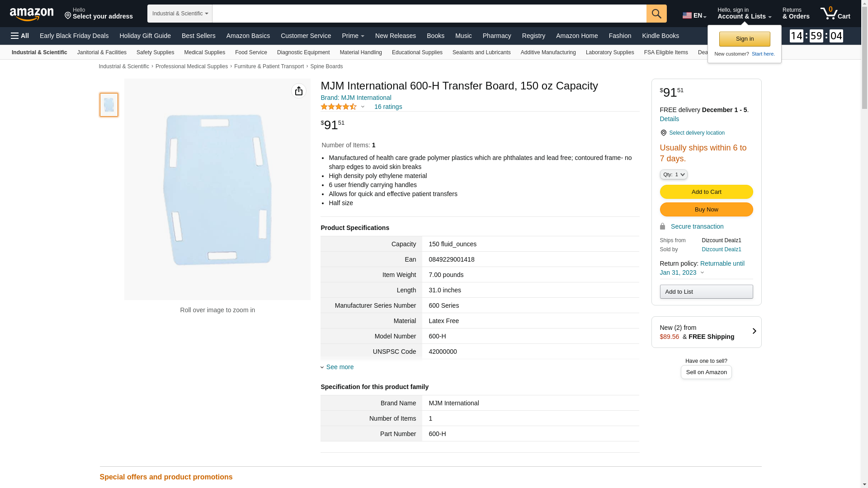Click the share icon on product image
The image size is (868, 488).
298,91
